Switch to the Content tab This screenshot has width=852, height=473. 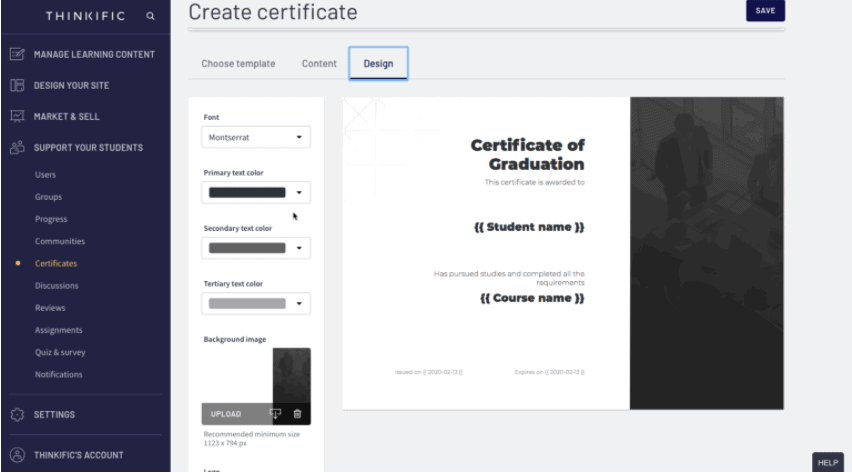tap(319, 64)
